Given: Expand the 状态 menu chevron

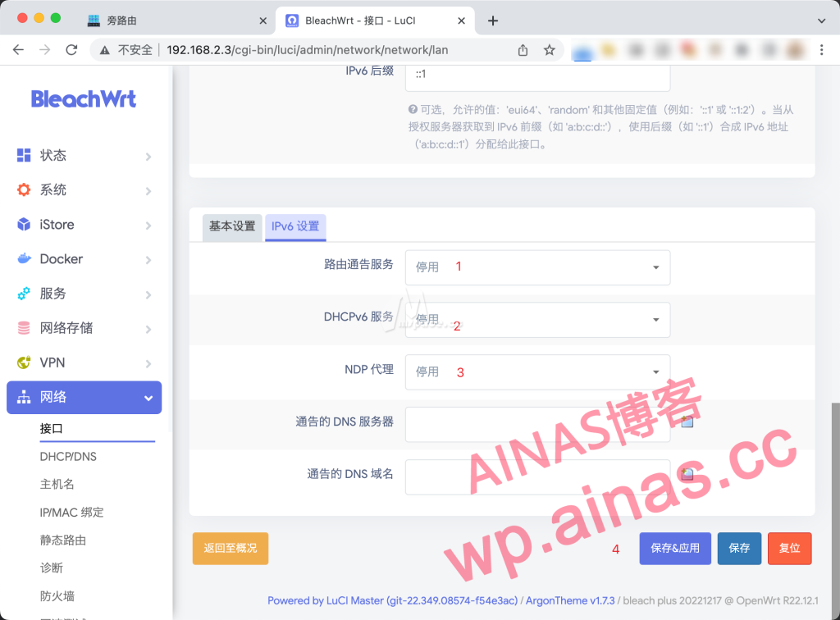Looking at the screenshot, I should 148,157.
